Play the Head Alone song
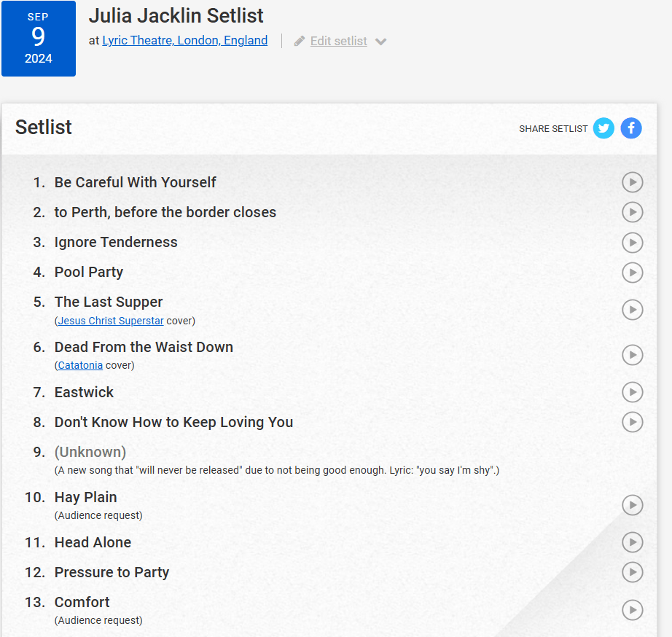 (x=632, y=542)
